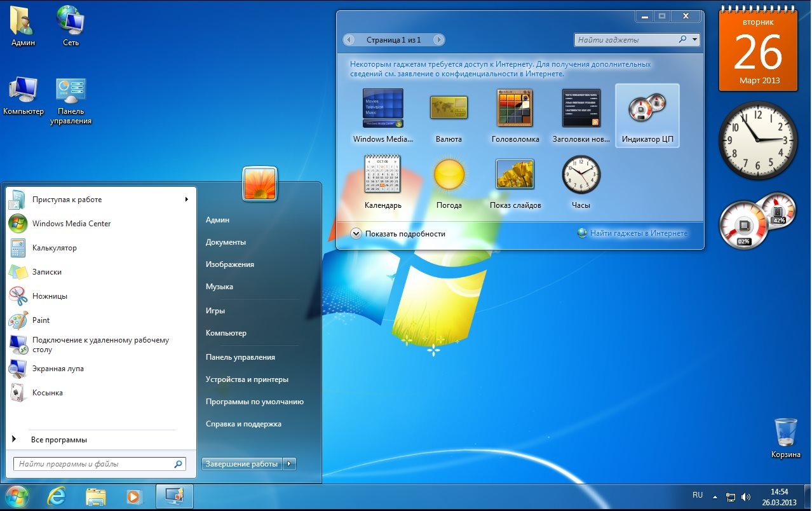Expand the Приступая к работе submenu arrow
The height and width of the screenshot is (511, 812).
tap(187, 199)
